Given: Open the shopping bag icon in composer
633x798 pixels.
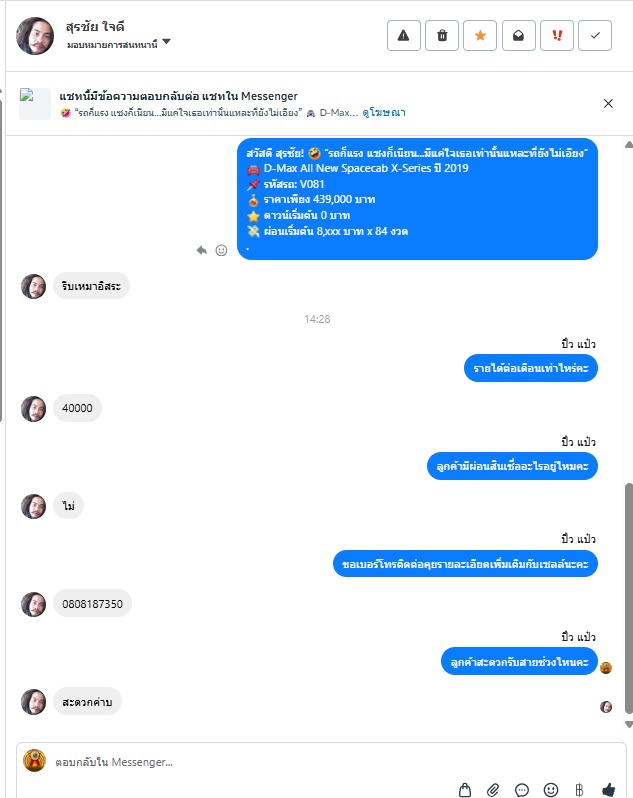Looking at the screenshot, I should click(465, 789).
